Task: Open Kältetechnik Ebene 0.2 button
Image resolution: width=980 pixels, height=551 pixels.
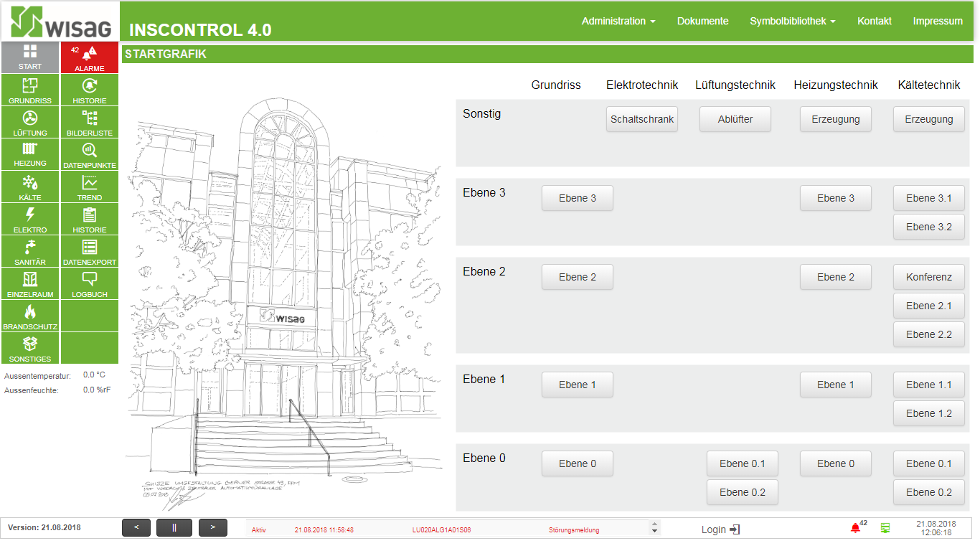Action: click(x=929, y=492)
